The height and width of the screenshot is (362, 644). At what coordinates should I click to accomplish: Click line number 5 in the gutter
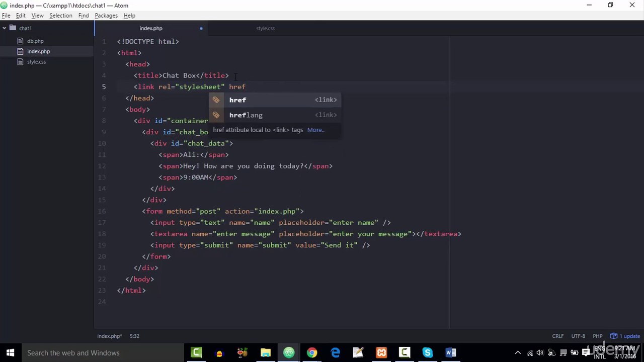point(104,86)
